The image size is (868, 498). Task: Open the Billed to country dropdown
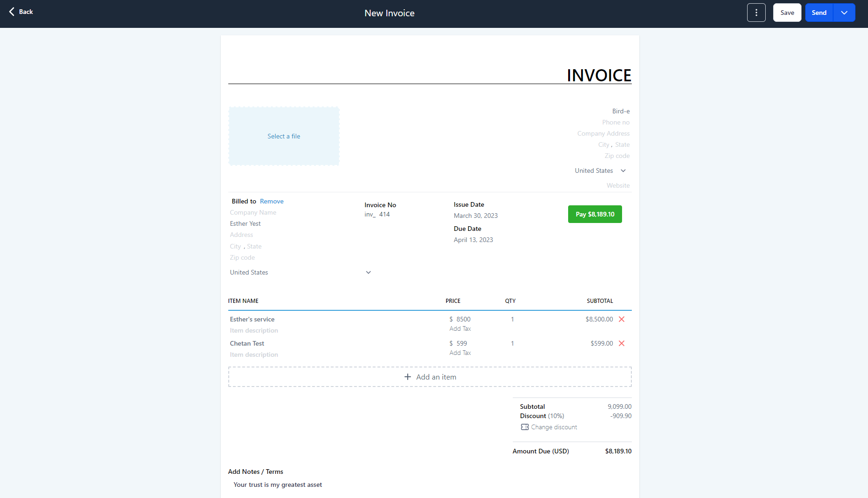click(x=368, y=272)
